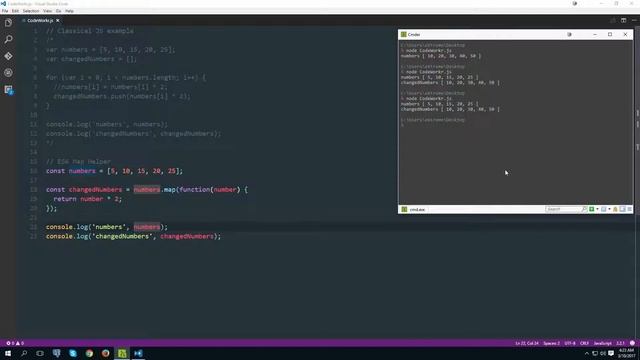Click Spaces: 2 indentation setting
The width and height of the screenshot is (640, 360).
551,343
